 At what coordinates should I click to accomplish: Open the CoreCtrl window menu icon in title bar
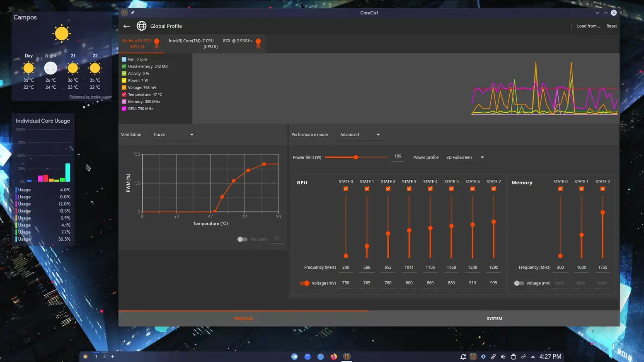coord(124,12)
